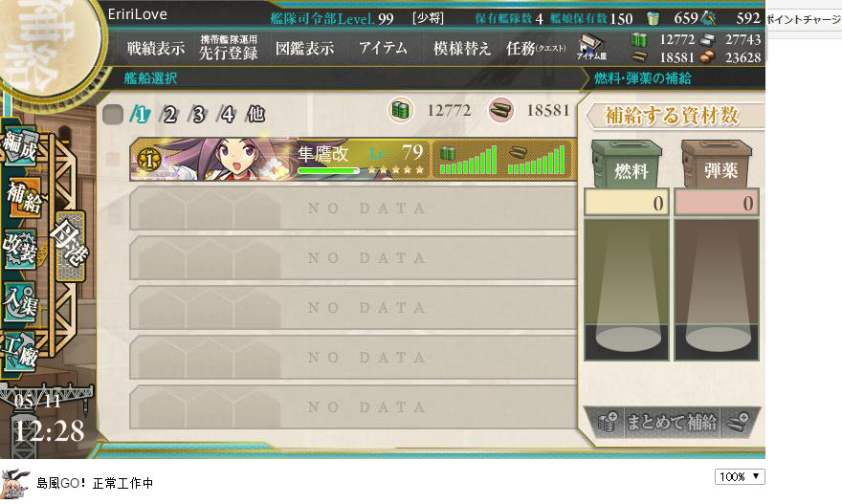Click the 弾薬 ammo crate icon
Screen dimensions: 842x504
(x=717, y=164)
